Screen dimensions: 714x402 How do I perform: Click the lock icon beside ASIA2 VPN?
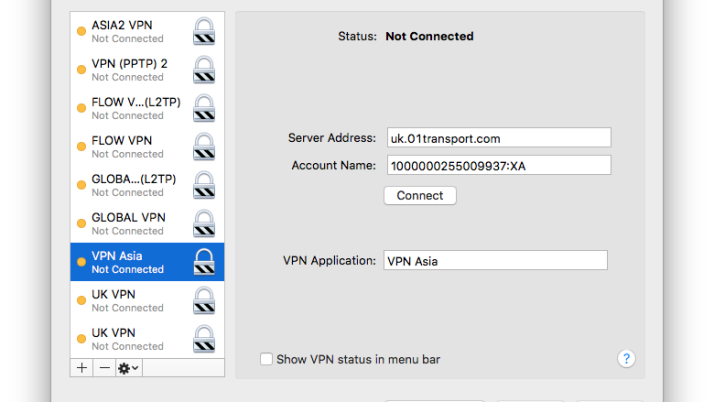click(204, 31)
